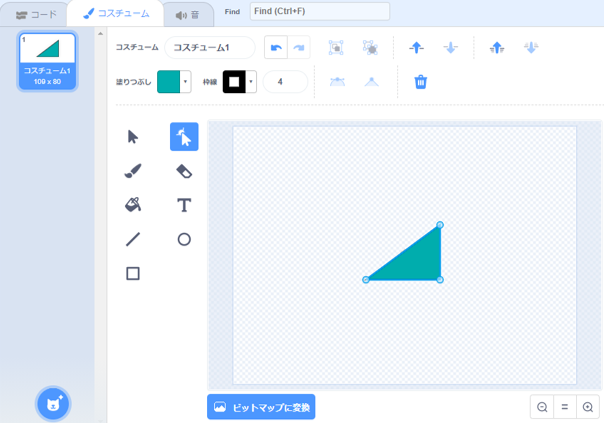The height and width of the screenshot is (423, 604).
Task: Move shape backward one layer
Action: (450, 47)
